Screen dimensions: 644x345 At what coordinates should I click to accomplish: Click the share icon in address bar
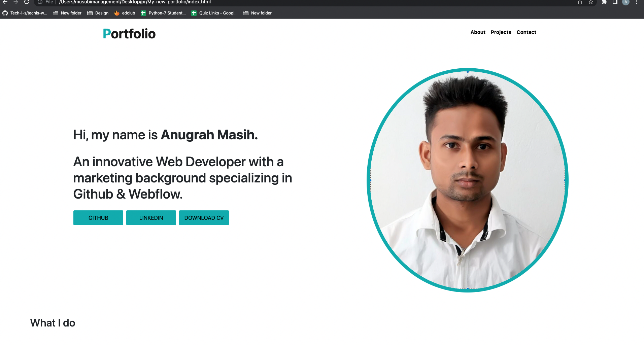pos(580,2)
